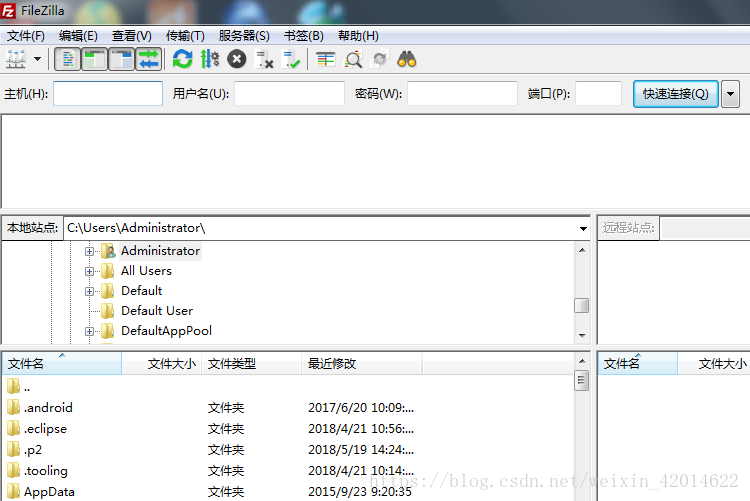750x501 pixels.
Task: Click the 密码(W) password field
Action: pos(463,93)
